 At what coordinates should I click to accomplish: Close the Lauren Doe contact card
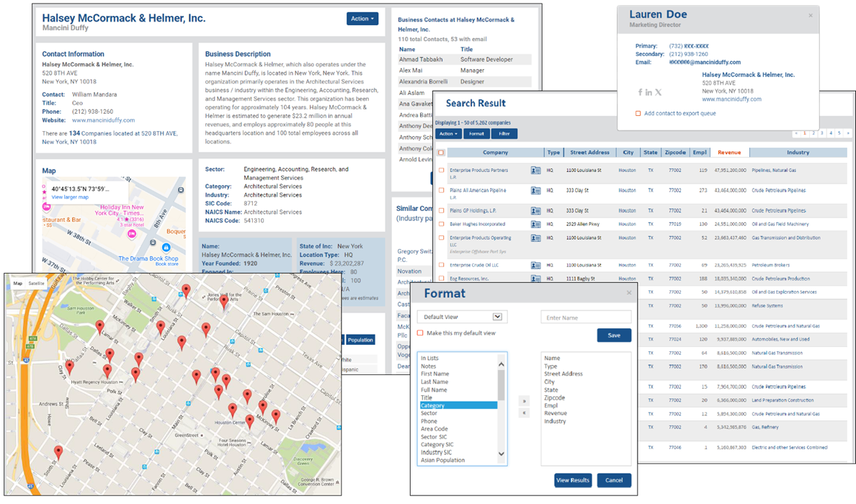(x=811, y=16)
